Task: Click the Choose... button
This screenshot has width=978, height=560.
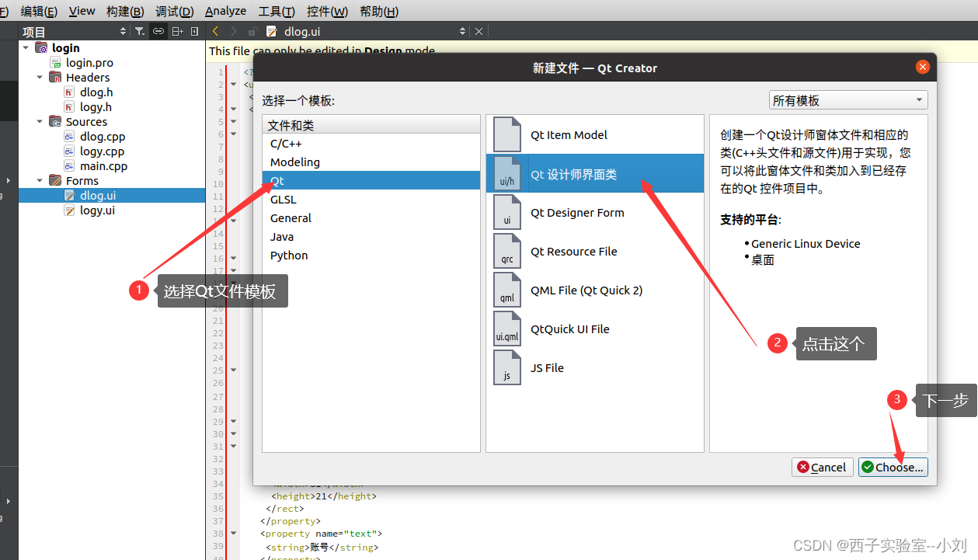Action: (893, 467)
